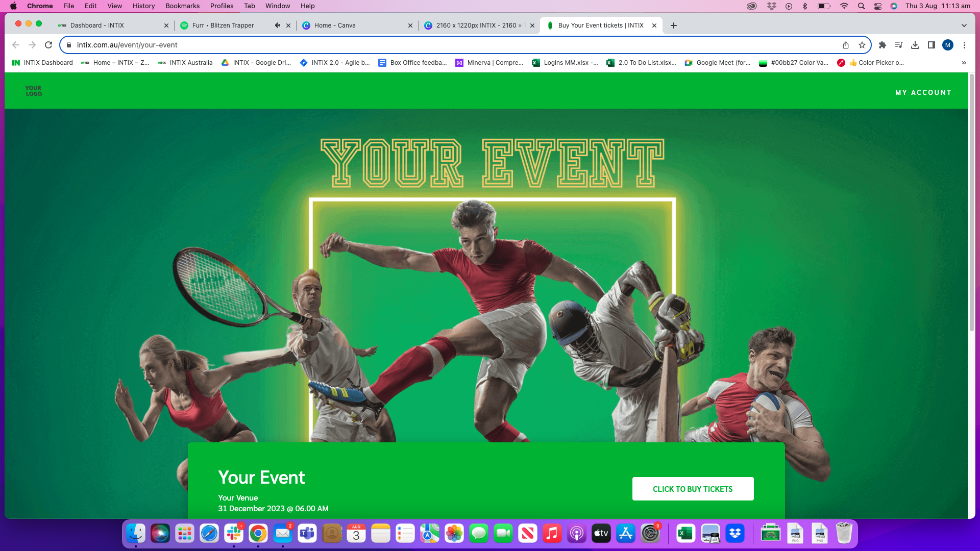Open the Wi-Fi status menu
This screenshot has width=980, height=551.
click(844, 6)
